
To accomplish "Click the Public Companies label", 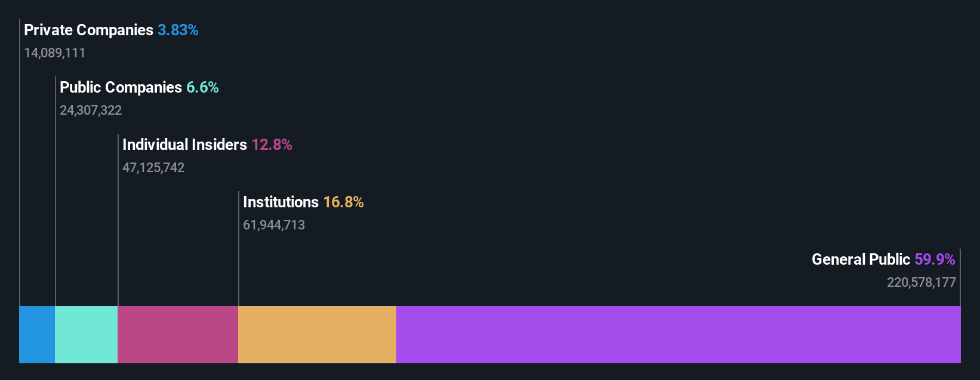I will coord(121,88).
